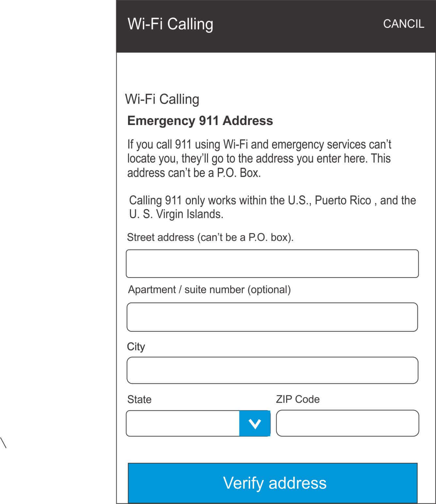Click the empty State selection box
Viewport: 436px width, 504px height.
pos(183,423)
